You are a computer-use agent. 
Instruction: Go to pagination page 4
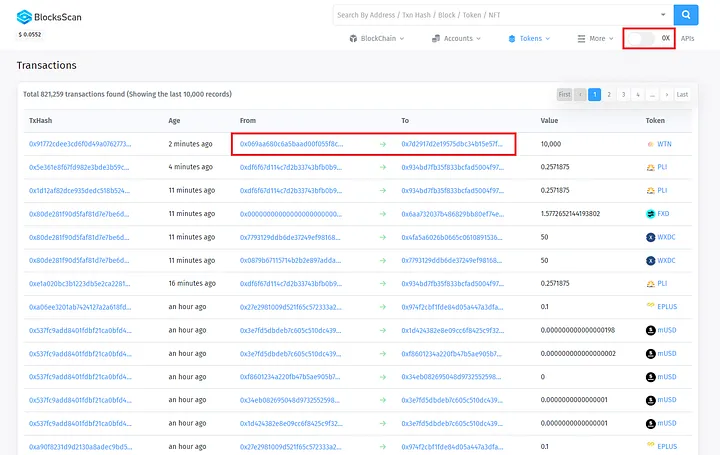(638, 95)
